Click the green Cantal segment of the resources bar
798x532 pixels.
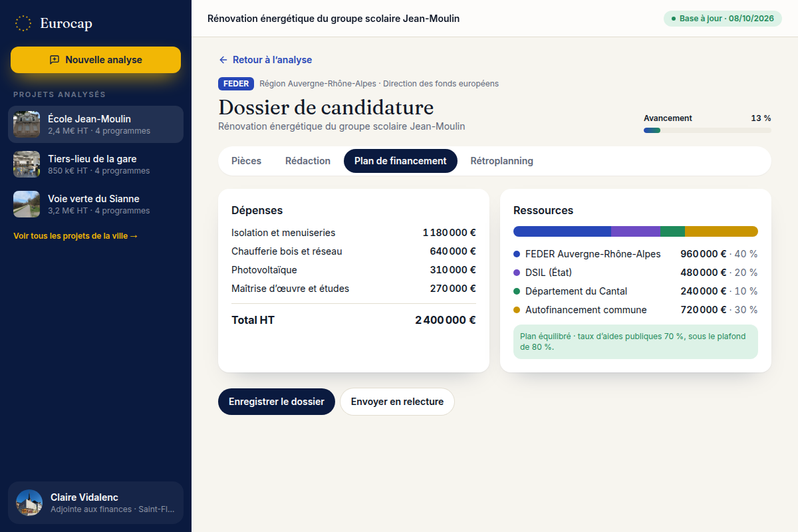(672, 231)
